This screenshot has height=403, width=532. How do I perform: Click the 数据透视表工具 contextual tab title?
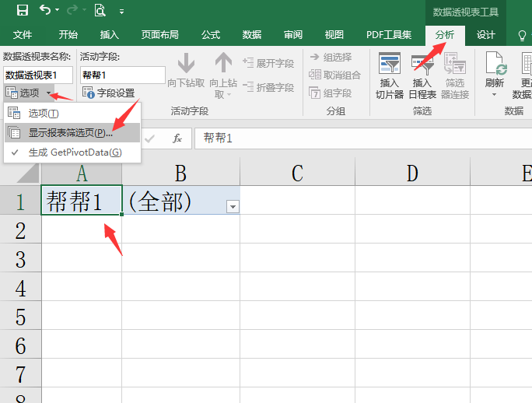click(x=465, y=12)
